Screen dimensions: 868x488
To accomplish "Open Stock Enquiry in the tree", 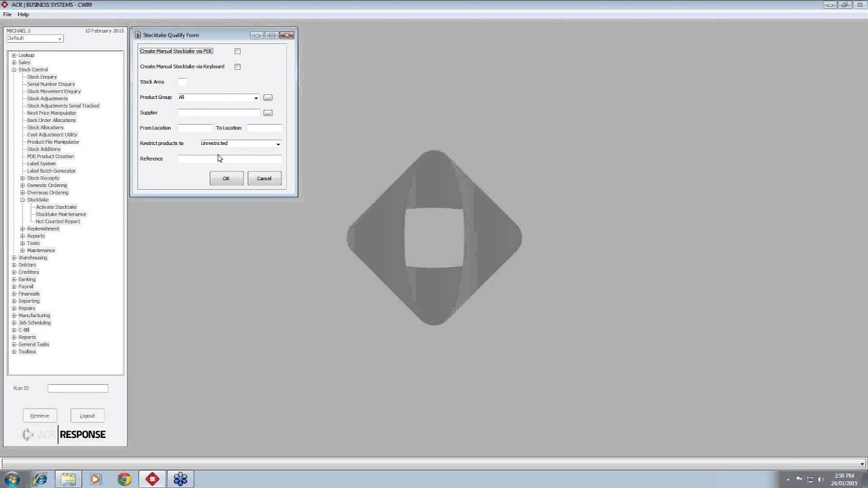I will pos(42,77).
